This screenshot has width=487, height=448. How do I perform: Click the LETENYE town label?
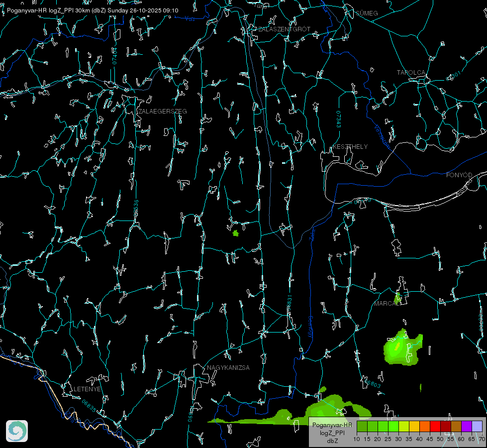click(87, 389)
